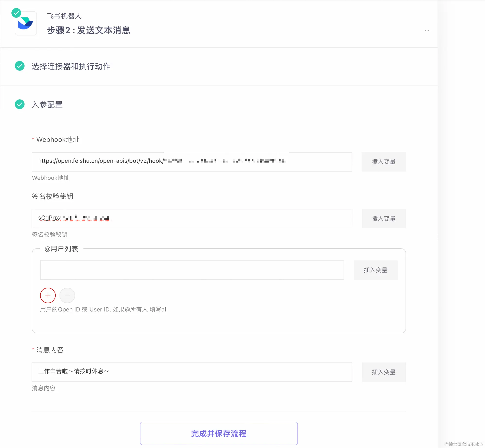The image size is (485, 448).
Task: Focus the Webhook地址 URL input field
Action: pyautogui.click(x=191, y=162)
